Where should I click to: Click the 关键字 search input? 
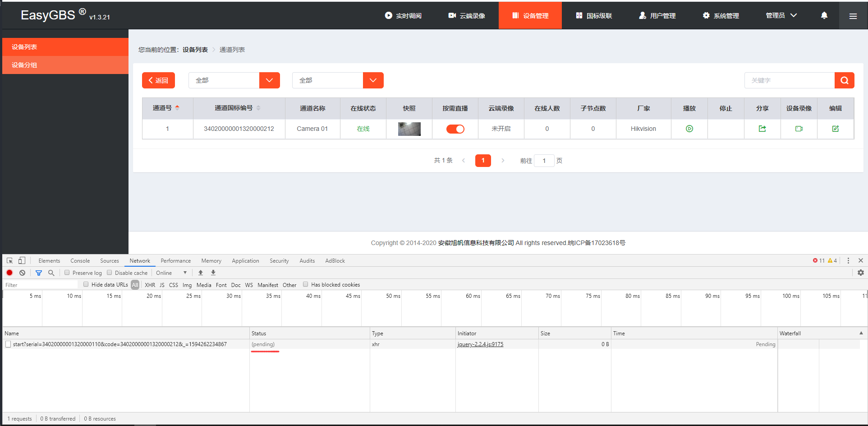790,80
